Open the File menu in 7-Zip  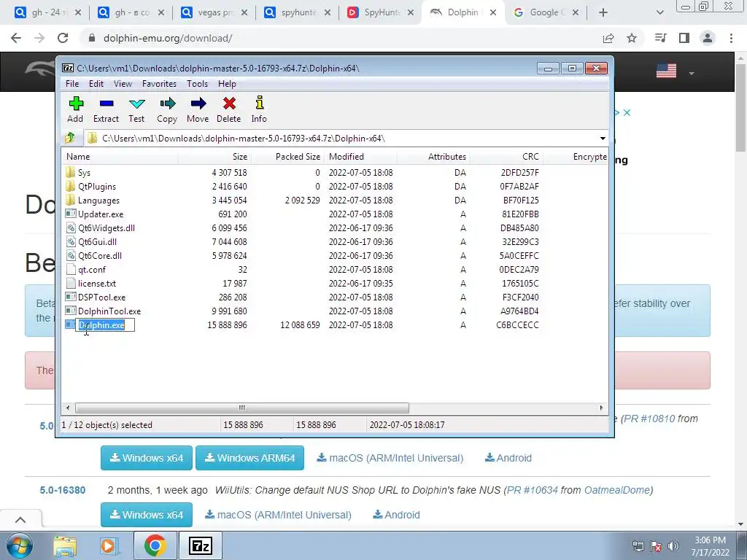click(72, 84)
